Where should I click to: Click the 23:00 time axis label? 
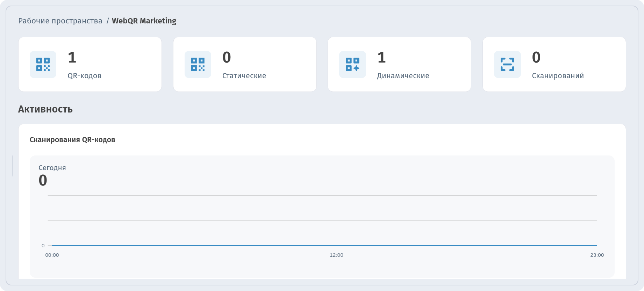coord(597,255)
